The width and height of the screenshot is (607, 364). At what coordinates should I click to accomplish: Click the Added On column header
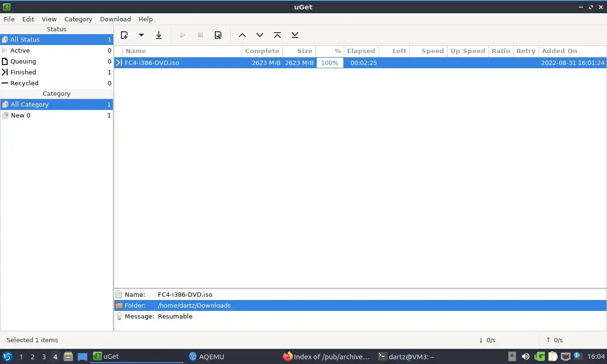pos(572,51)
